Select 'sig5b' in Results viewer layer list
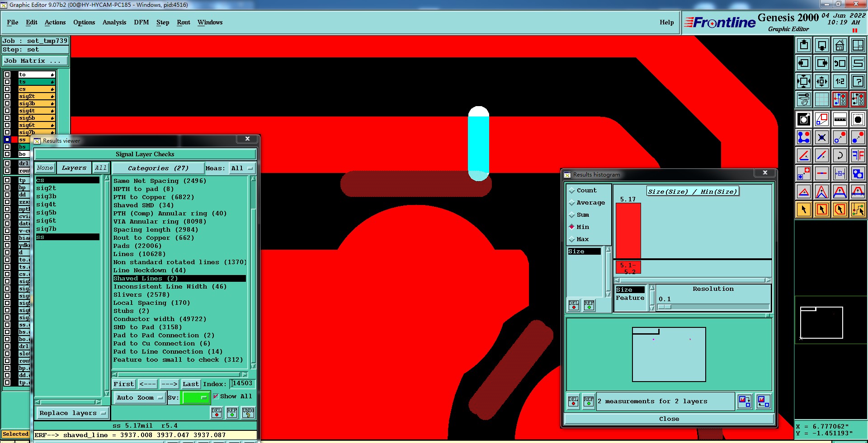The width and height of the screenshot is (868, 443). (67, 212)
